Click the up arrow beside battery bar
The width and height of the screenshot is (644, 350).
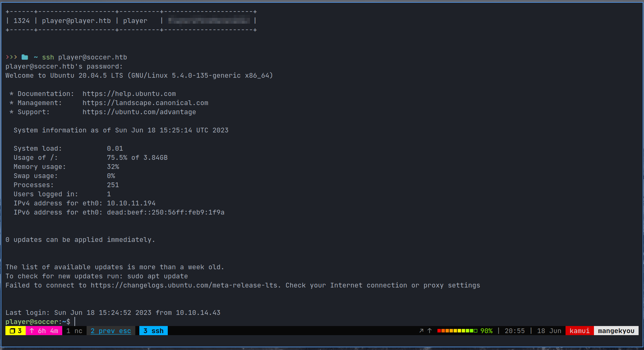[x=430, y=331]
